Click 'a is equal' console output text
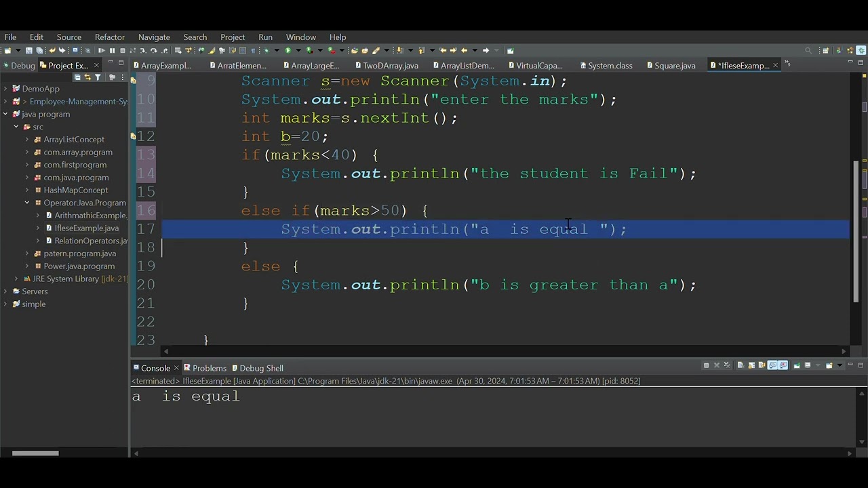 pos(186,396)
